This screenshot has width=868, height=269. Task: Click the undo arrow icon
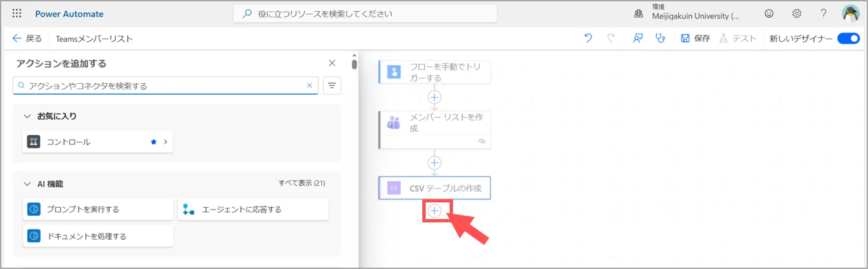point(588,39)
